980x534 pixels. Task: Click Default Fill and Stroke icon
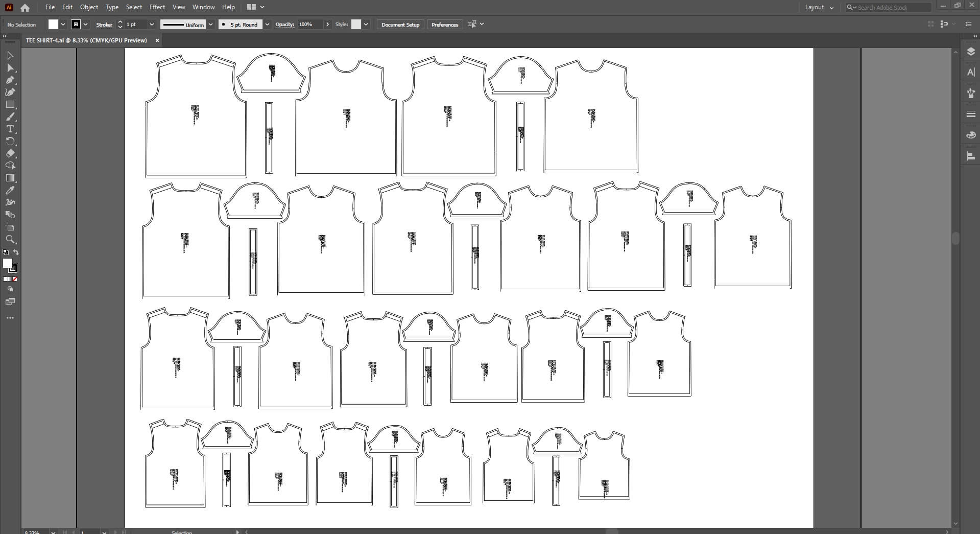point(6,252)
